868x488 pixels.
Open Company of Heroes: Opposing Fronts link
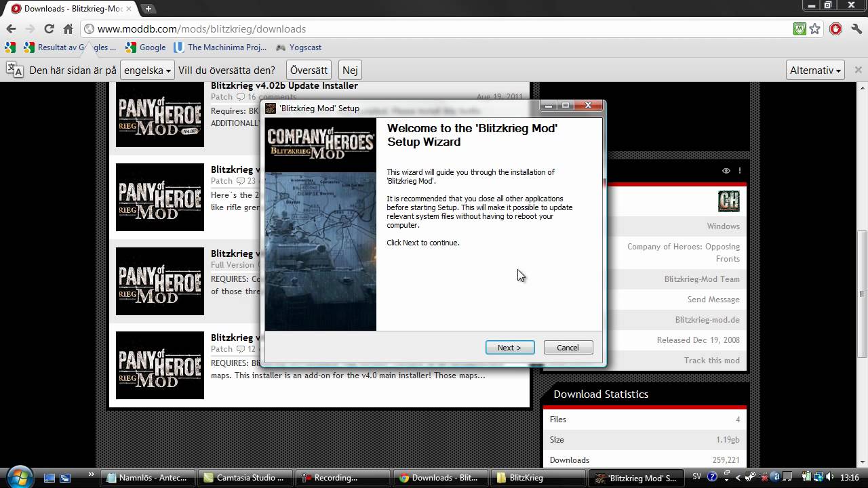tap(684, 253)
